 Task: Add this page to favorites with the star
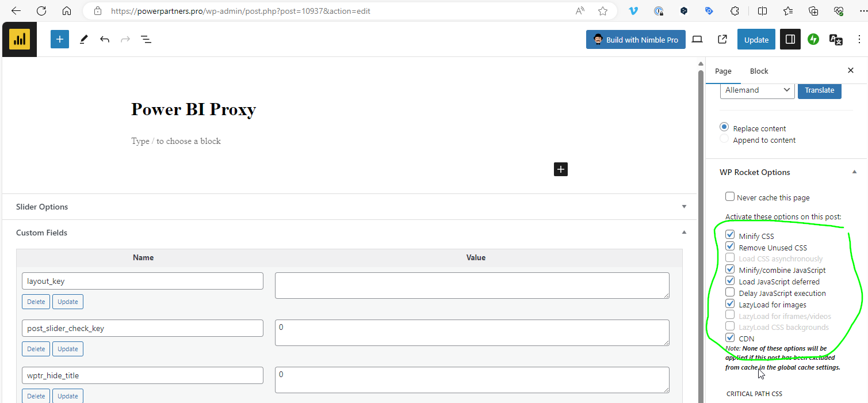coord(603,11)
